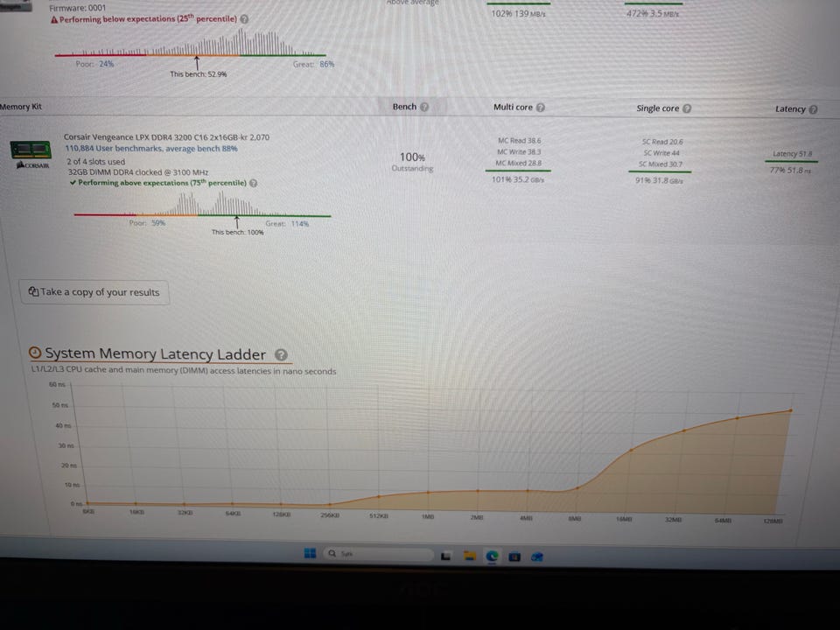840x630 pixels.
Task: Click 'Take a copy of your results' button
Action: tap(94, 292)
